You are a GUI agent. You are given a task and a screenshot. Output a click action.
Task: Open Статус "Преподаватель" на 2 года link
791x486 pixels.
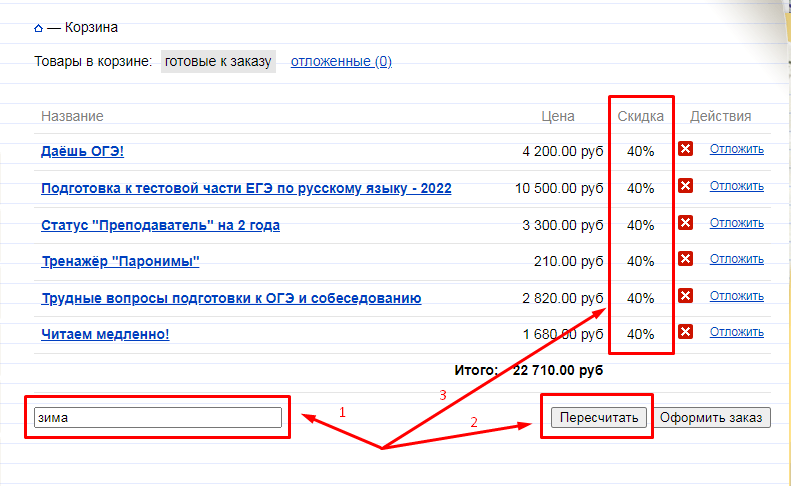(x=160, y=225)
